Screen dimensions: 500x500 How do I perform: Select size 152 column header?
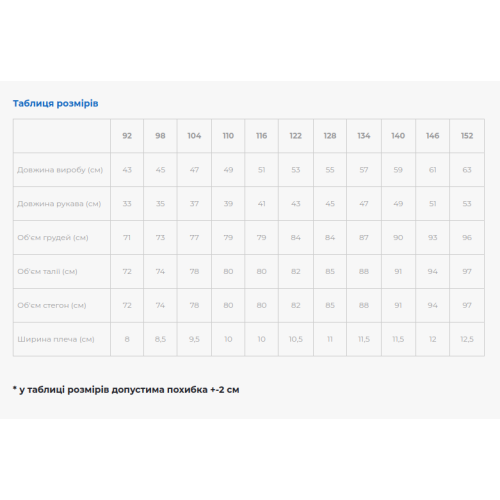click(x=467, y=136)
